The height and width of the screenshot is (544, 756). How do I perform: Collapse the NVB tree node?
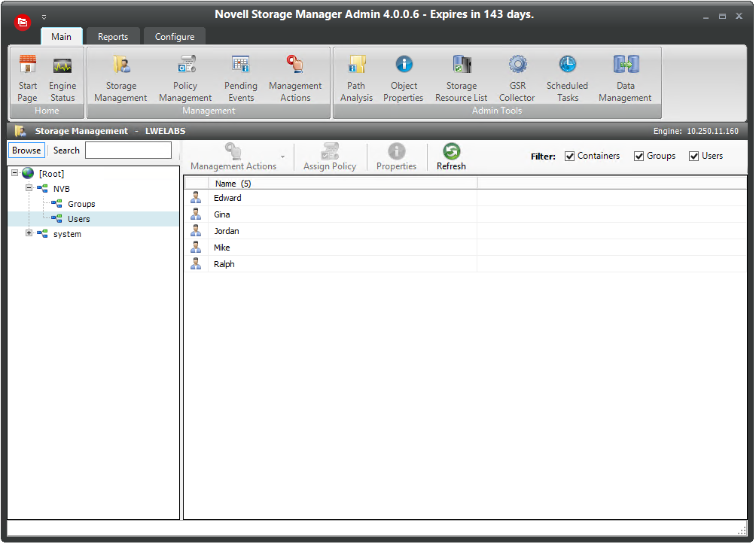29,188
